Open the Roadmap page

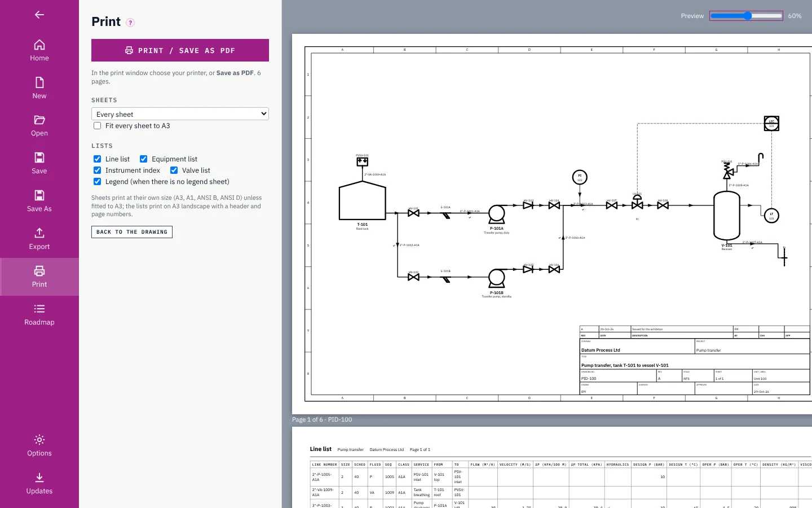pos(39,315)
